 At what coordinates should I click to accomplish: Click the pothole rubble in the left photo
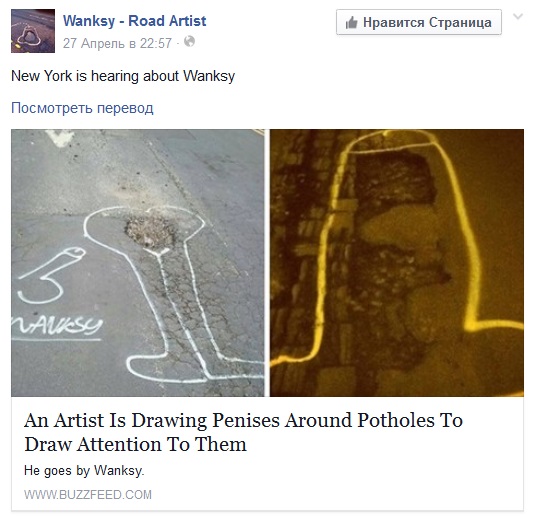point(150,233)
